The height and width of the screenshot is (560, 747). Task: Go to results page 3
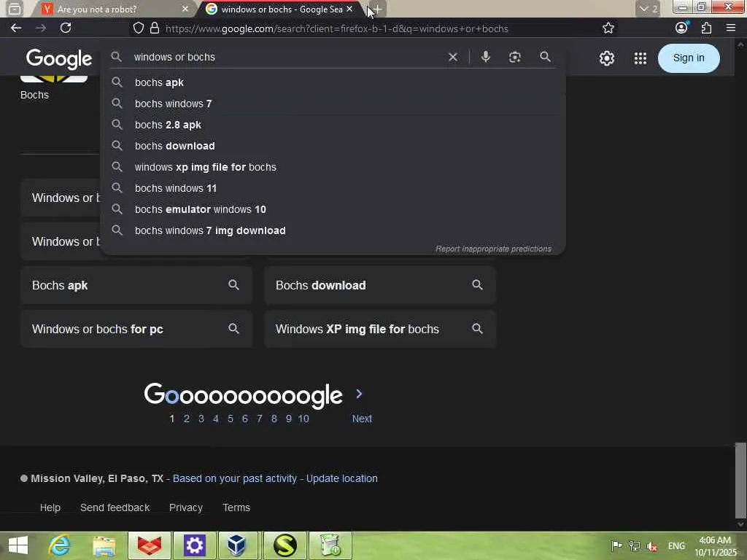point(201,419)
